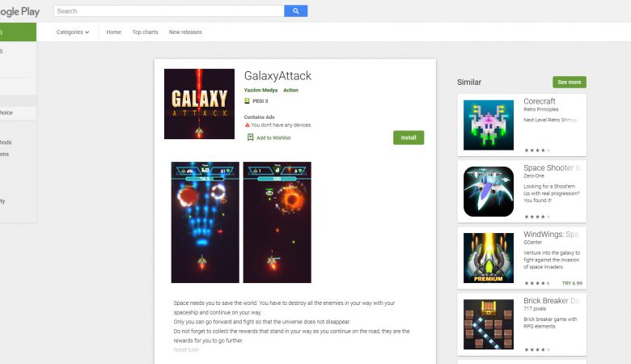Open the Yazılım Medya developer link

[x=260, y=90]
